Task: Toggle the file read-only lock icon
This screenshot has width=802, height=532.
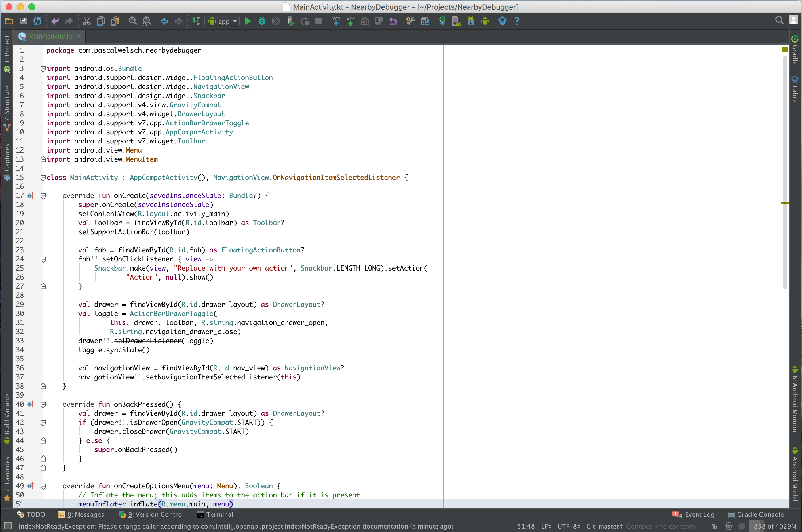Action: tap(715, 527)
